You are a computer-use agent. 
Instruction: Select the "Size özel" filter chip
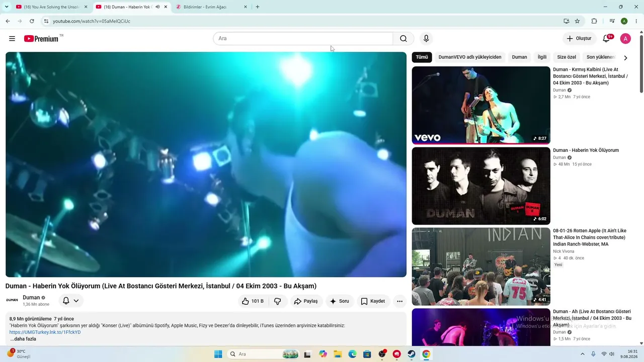(x=567, y=57)
